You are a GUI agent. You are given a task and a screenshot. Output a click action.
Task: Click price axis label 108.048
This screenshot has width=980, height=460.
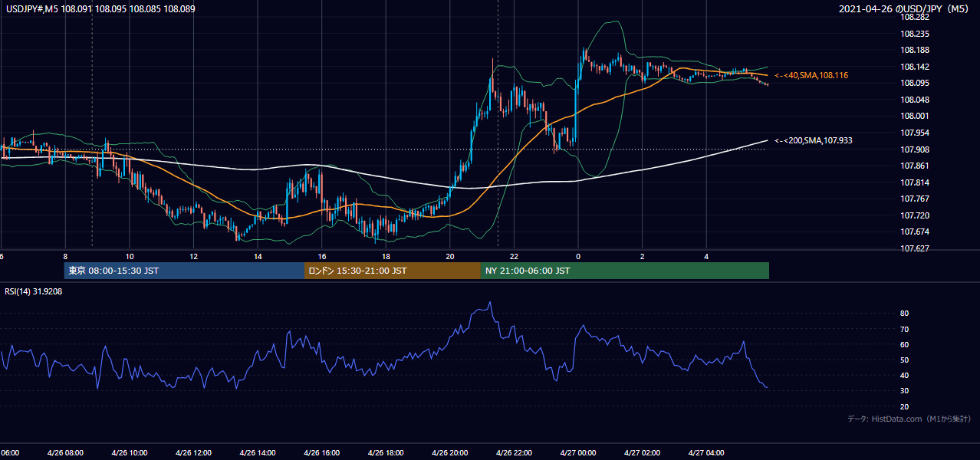click(x=915, y=100)
